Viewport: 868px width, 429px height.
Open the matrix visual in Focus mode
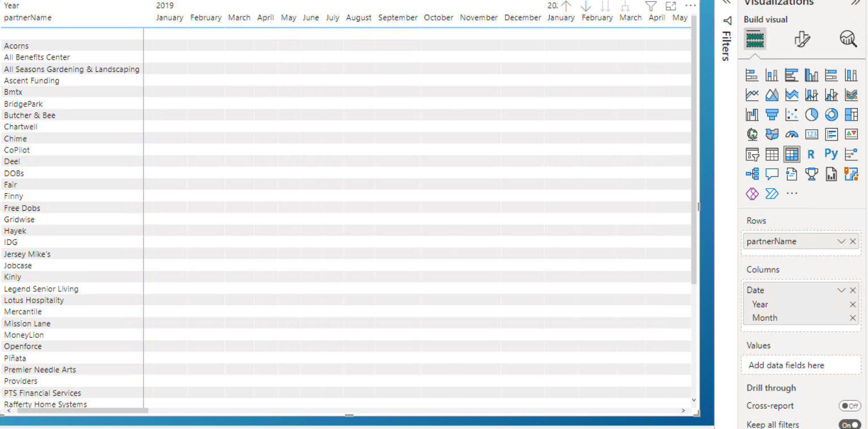coord(671,6)
